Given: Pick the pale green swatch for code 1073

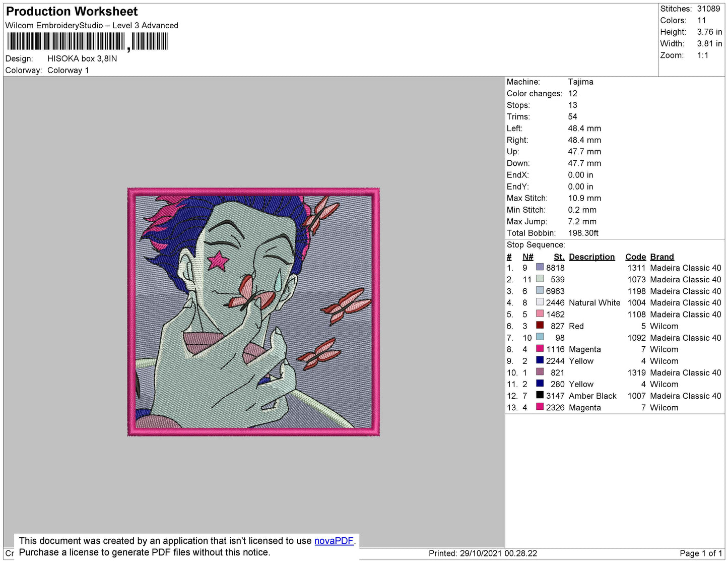Looking at the screenshot, I should click(540, 279).
